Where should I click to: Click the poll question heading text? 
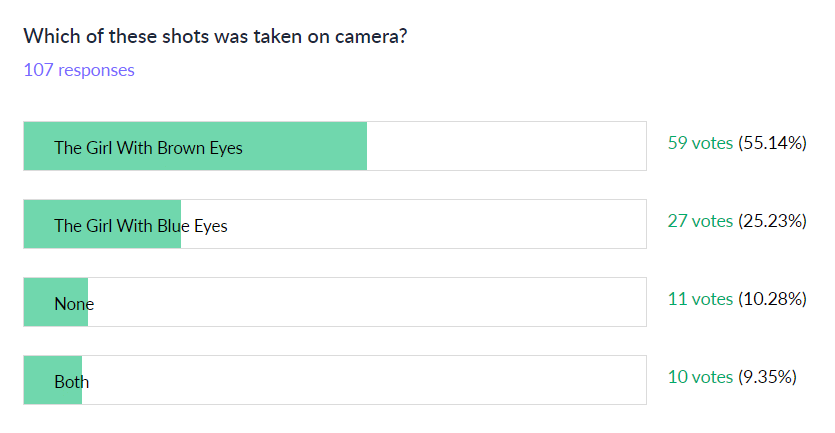tap(214, 37)
